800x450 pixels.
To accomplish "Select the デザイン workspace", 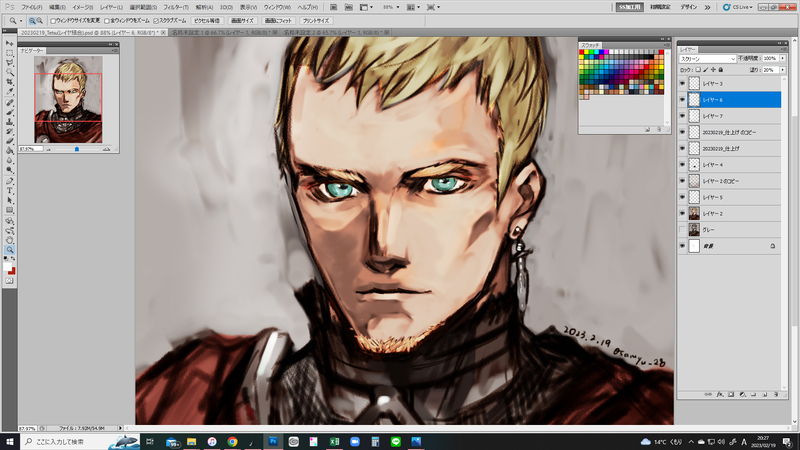I will (x=688, y=7).
